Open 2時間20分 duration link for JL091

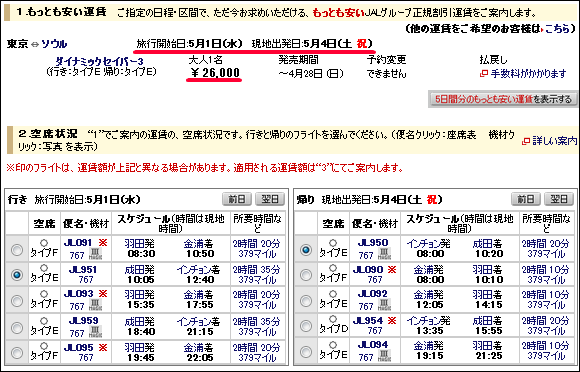point(257,244)
